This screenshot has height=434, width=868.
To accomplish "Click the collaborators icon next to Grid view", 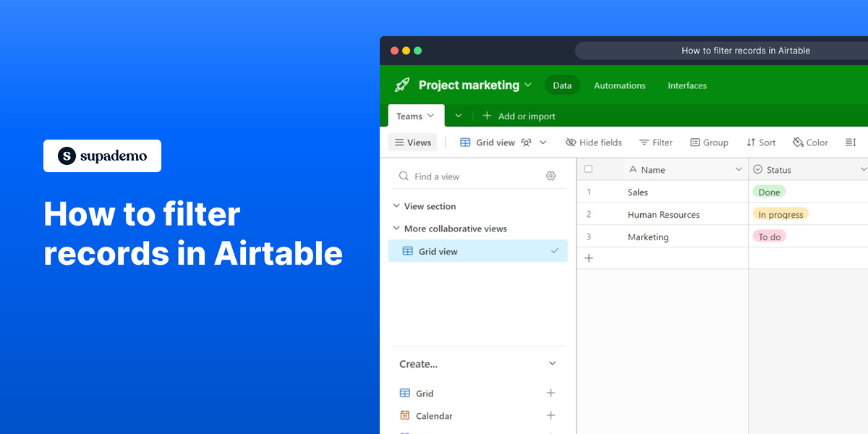I will tap(527, 142).
